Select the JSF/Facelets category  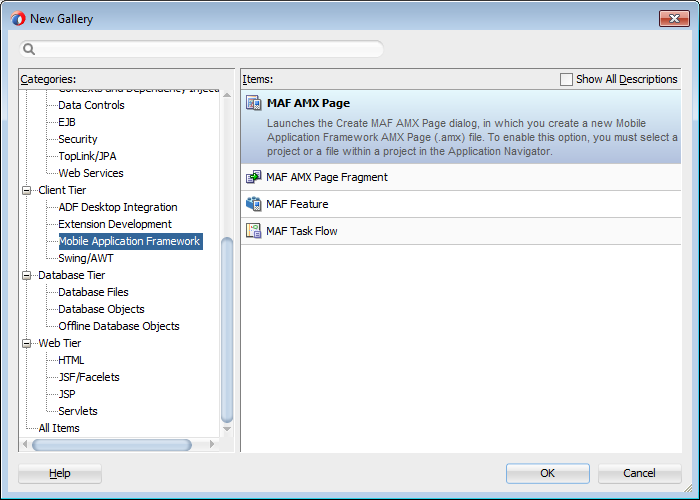coord(89,377)
